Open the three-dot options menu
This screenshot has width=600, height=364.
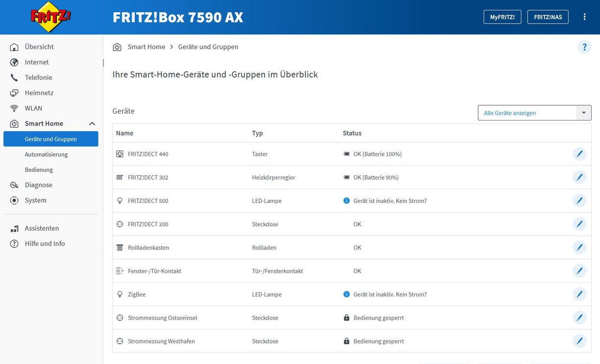point(584,17)
